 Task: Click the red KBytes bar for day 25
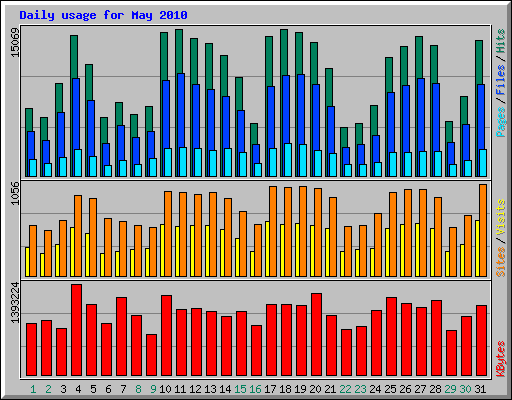pyautogui.click(x=391, y=337)
